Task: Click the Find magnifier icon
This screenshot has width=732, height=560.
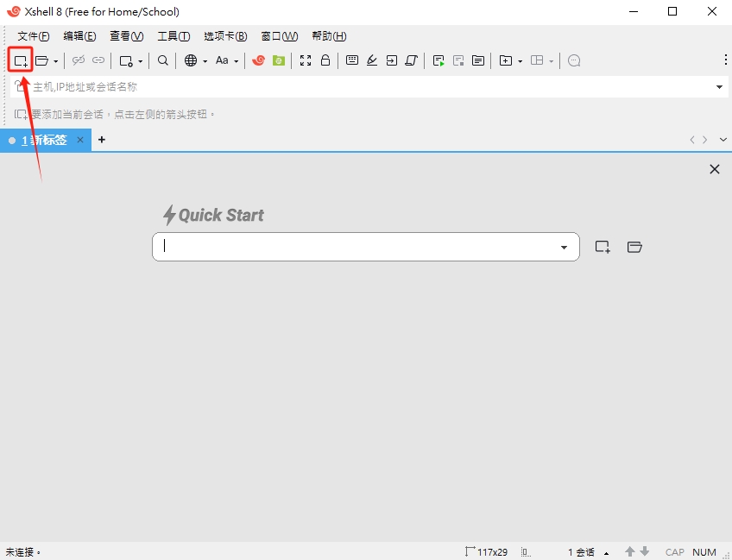Action: (x=162, y=60)
